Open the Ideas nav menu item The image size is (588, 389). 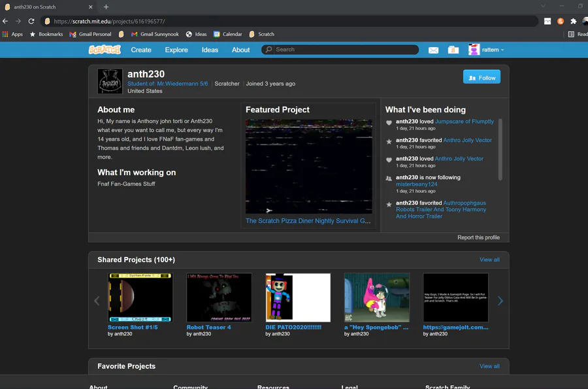pos(210,50)
